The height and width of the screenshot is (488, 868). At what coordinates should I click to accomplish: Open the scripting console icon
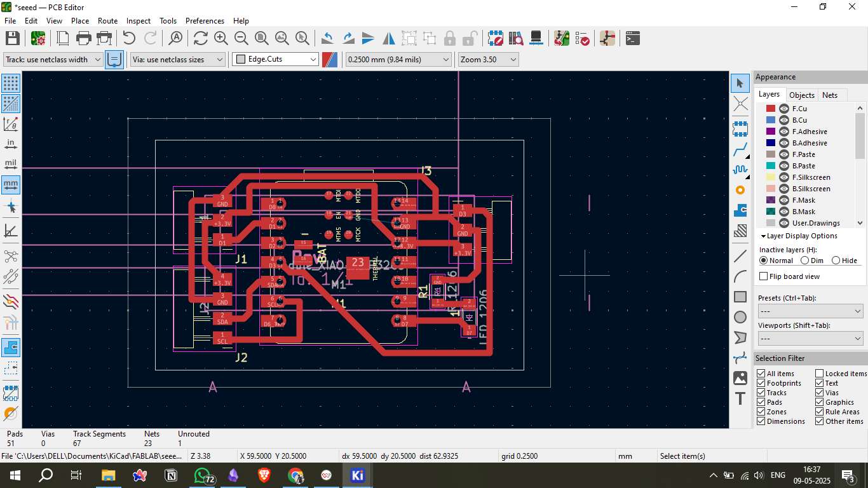[633, 38]
